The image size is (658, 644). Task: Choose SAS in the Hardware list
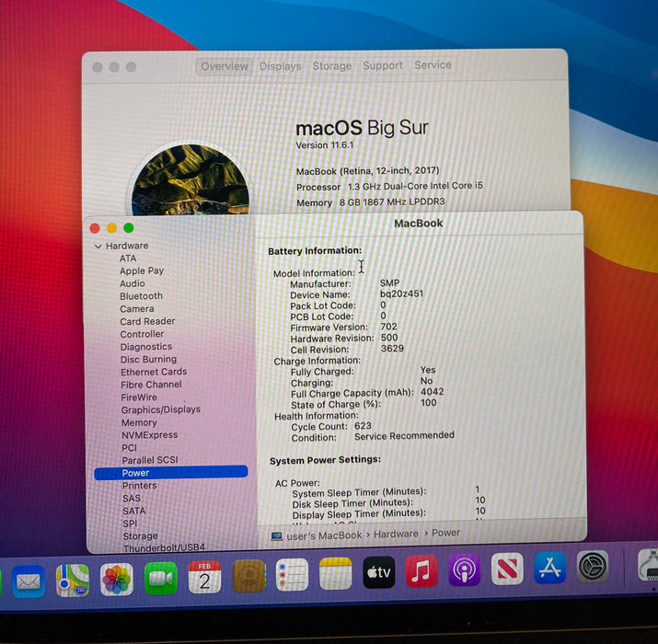point(132,499)
